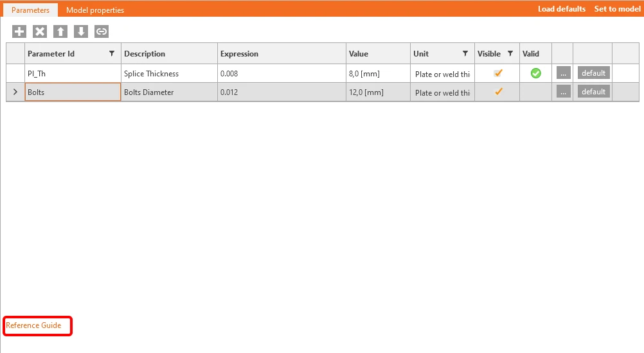Open the Parameter Id column filter
The width and height of the screenshot is (644, 353).
click(x=112, y=53)
